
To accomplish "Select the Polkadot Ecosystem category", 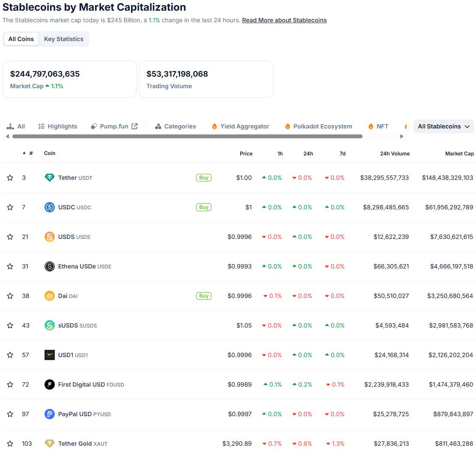I will click(318, 126).
